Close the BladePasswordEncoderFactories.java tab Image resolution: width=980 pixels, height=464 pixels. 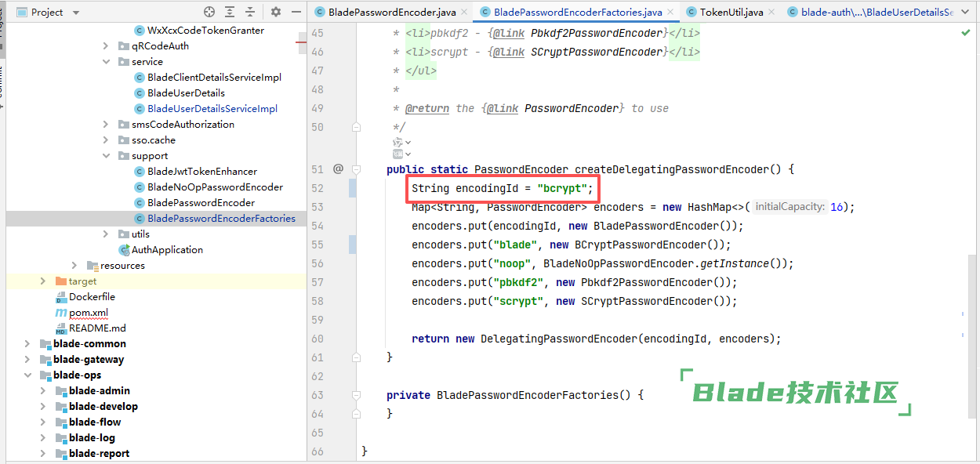point(671,13)
